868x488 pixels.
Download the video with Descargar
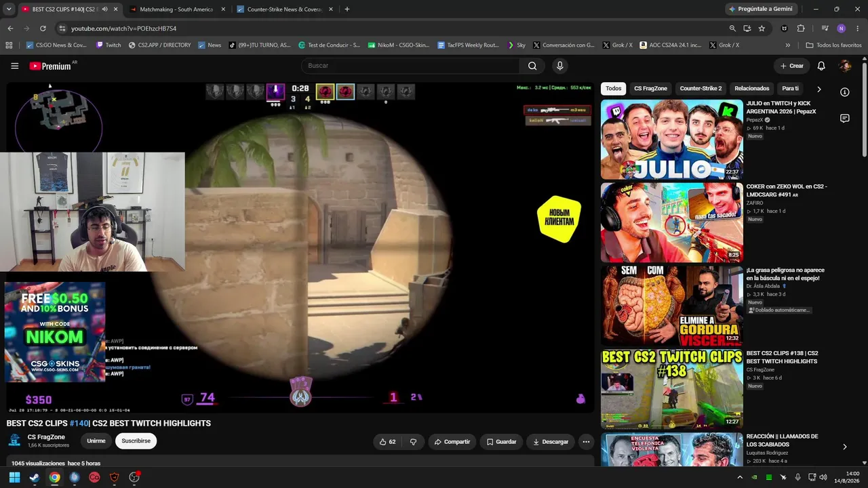pyautogui.click(x=551, y=442)
